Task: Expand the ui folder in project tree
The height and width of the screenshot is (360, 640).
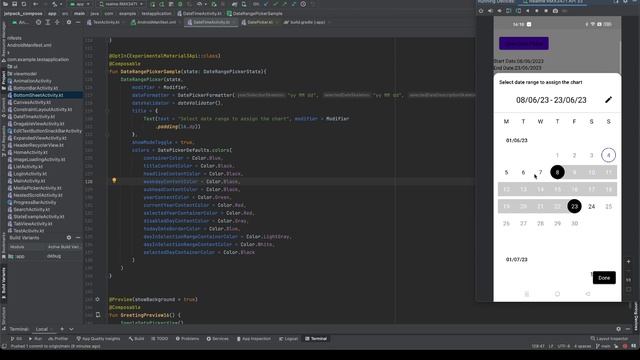Action: point(15,67)
